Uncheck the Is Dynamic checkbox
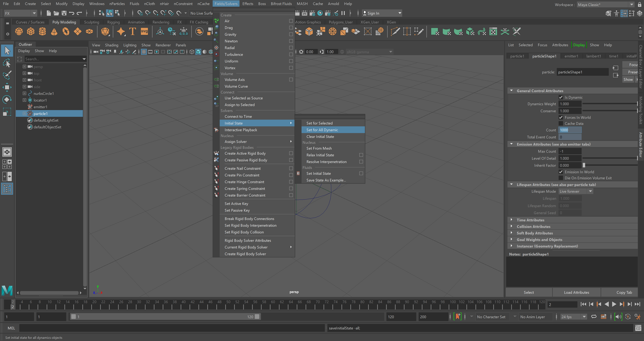The width and height of the screenshot is (644, 341). 561,97
